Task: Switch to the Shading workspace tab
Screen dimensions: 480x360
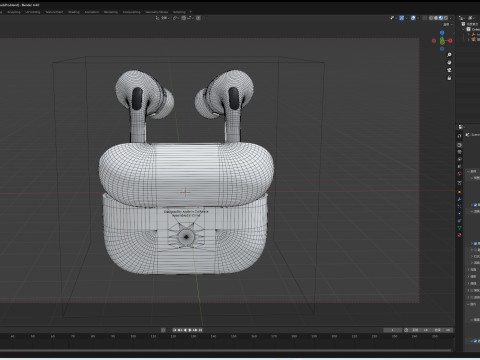Action: (x=74, y=12)
